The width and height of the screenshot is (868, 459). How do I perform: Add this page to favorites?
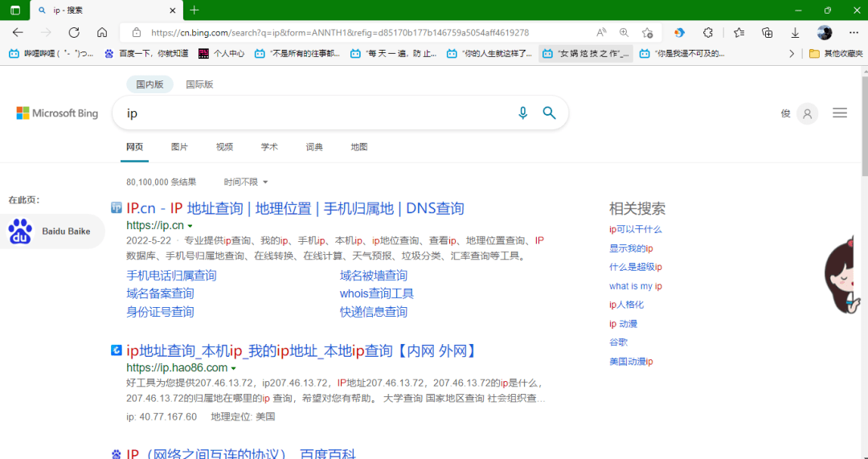click(647, 33)
